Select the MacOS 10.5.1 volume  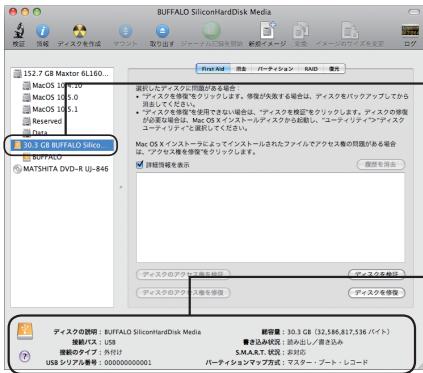62,109
